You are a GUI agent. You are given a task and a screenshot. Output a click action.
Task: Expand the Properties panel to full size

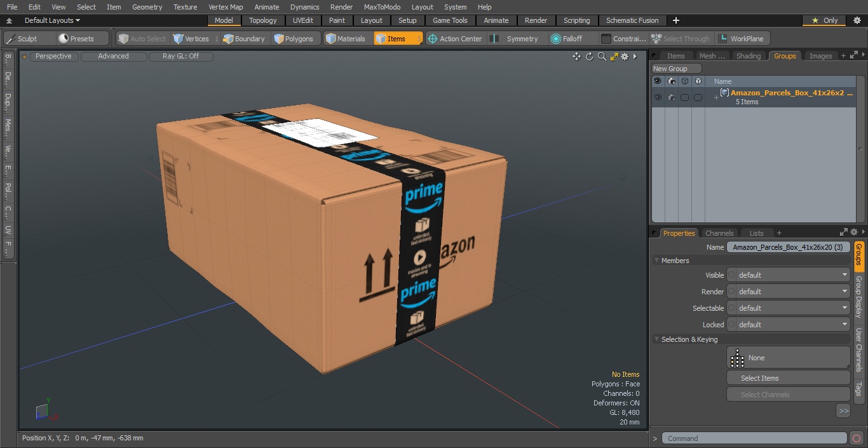(844, 233)
